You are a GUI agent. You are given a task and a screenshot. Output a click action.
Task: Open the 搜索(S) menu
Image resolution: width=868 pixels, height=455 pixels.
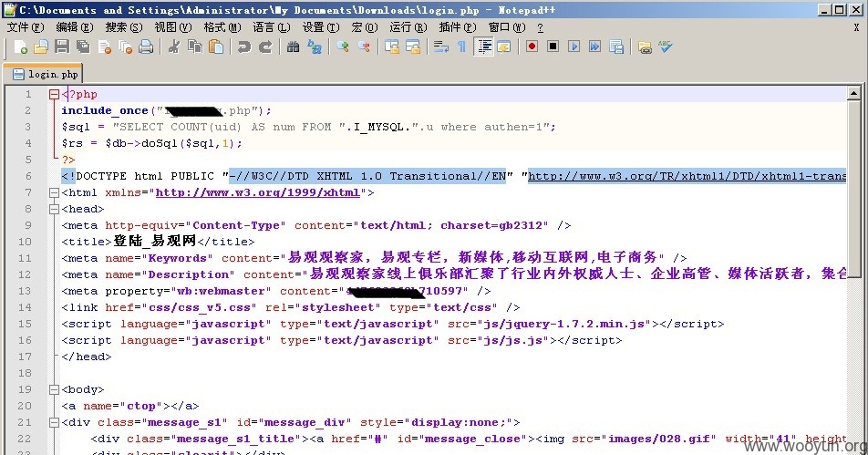124,27
